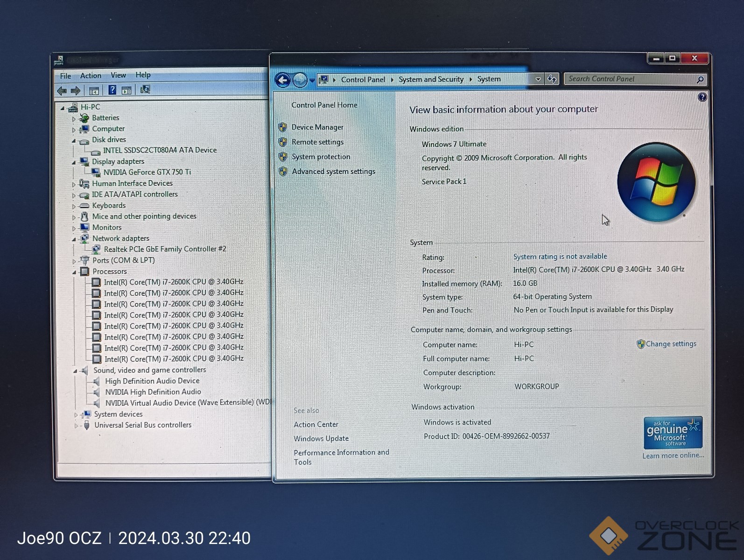Collapse the Display adapters node

[x=74, y=162]
